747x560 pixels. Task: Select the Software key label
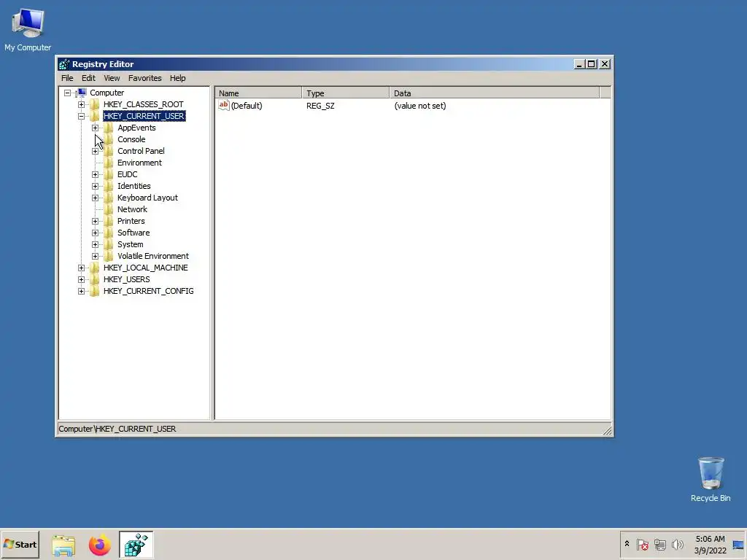tap(133, 233)
